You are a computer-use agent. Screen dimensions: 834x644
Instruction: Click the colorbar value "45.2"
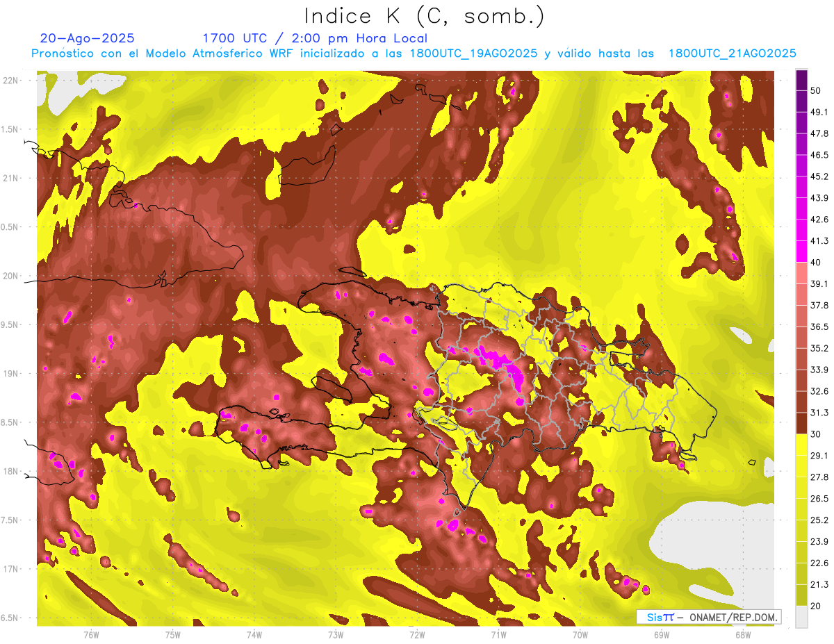[819, 176]
